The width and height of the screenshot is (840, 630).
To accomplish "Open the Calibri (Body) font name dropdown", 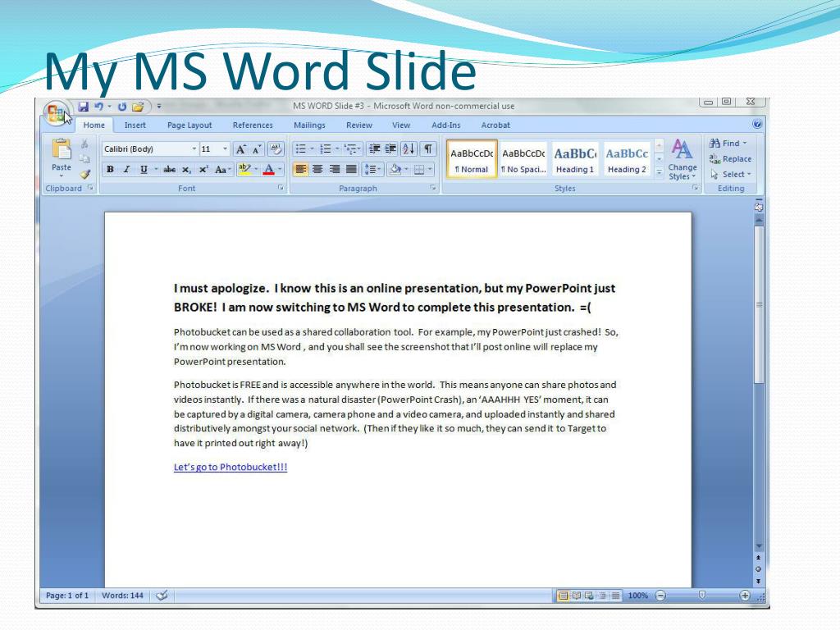I will [194, 149].
